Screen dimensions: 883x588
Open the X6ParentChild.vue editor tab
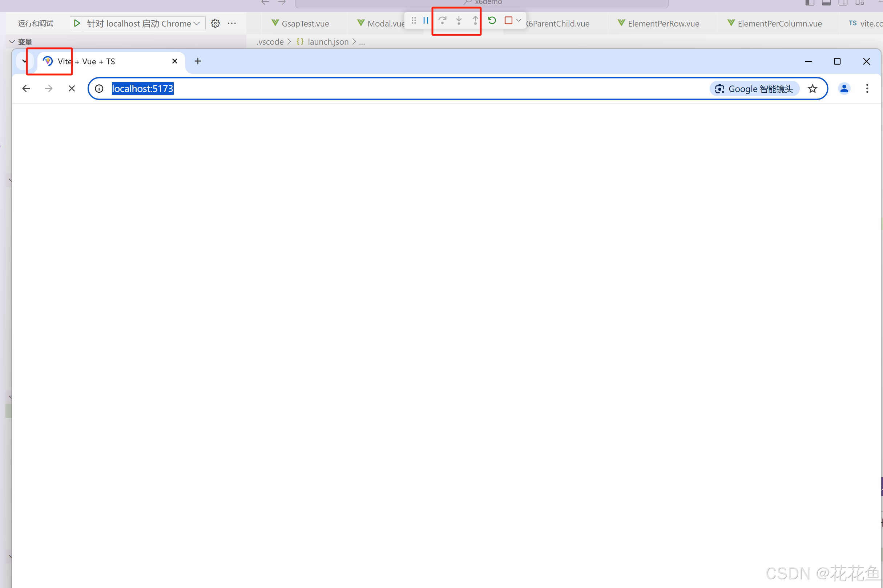557,23
